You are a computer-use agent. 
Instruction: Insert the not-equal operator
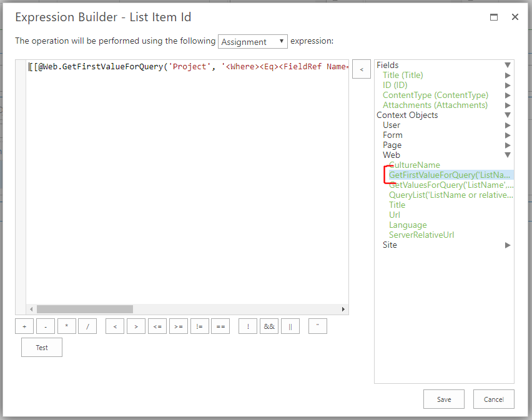199,326
